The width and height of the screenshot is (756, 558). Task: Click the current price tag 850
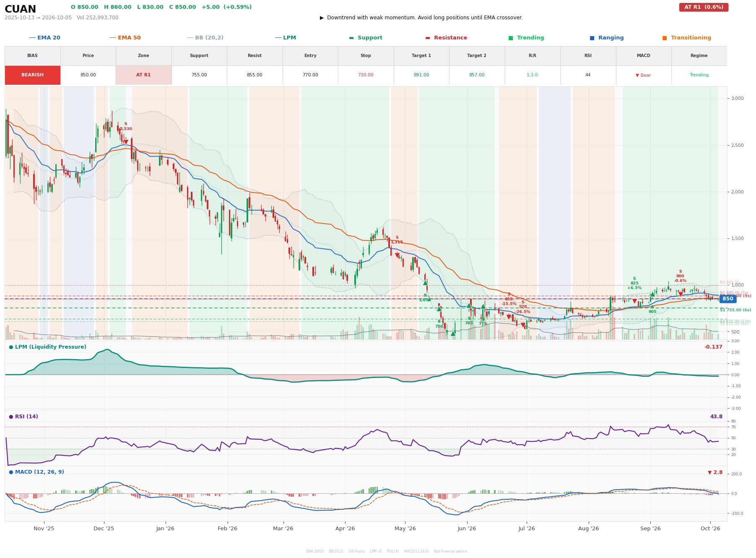(x=727, y=299)
